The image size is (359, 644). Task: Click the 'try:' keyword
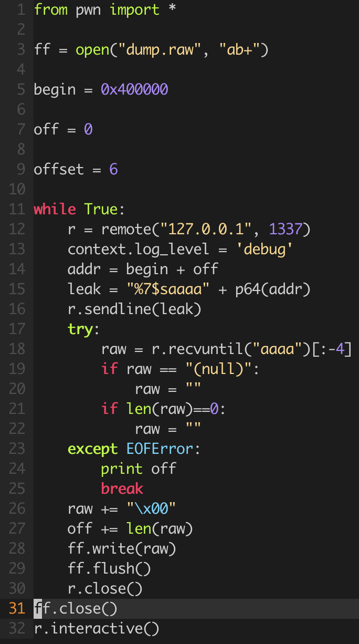point(84,329)
